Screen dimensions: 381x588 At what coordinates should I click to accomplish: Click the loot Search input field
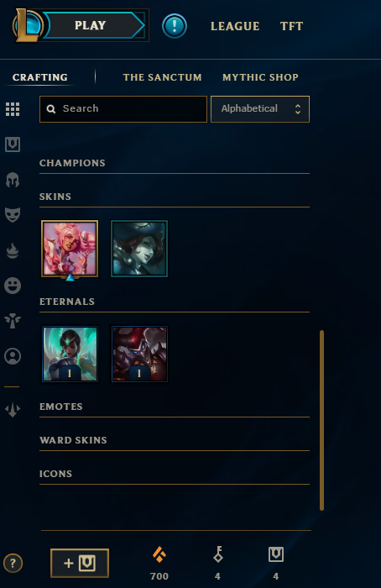coord(123,109)
